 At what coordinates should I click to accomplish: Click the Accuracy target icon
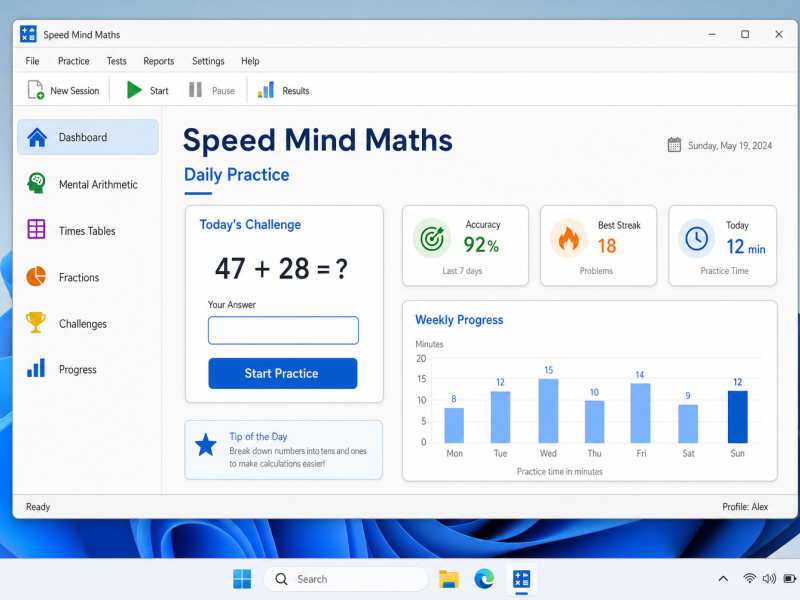pyautogui.click(x=432, y=238)
